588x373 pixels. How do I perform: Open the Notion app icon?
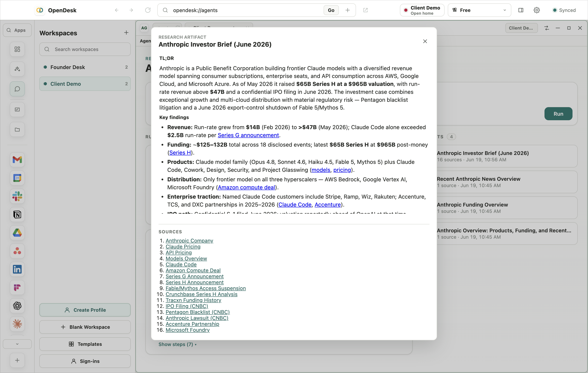(17, 215)
